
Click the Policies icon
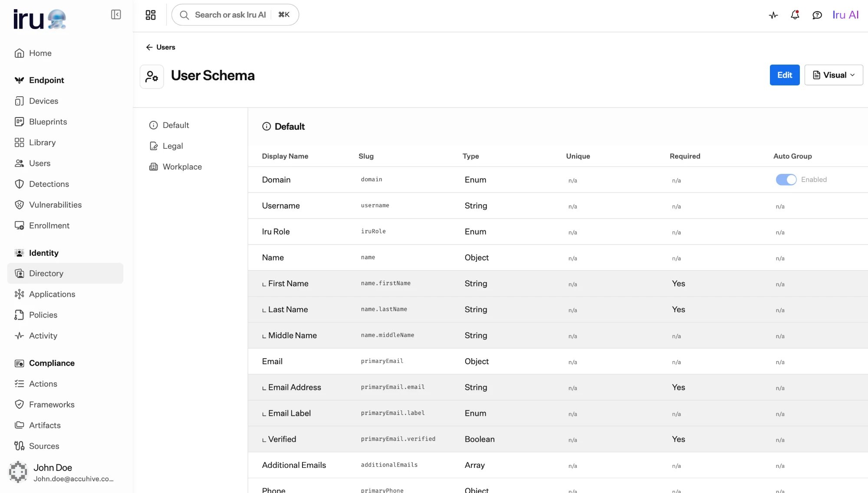click(19, 315)
